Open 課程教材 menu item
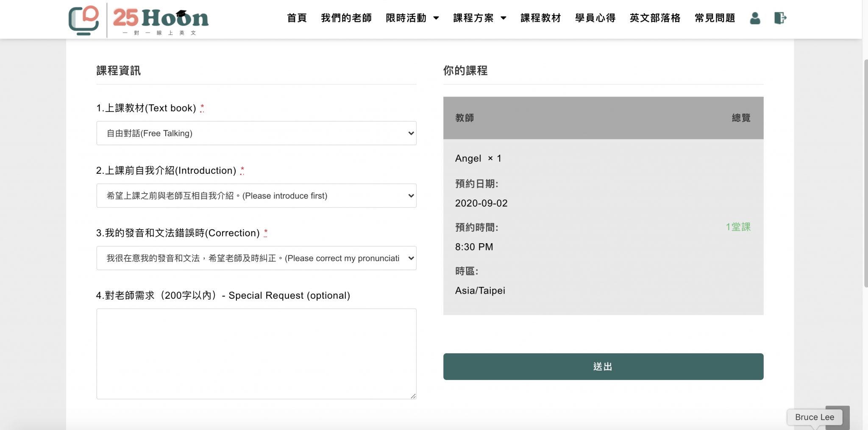Screen dimensions: 868x430 click(541, 18)
